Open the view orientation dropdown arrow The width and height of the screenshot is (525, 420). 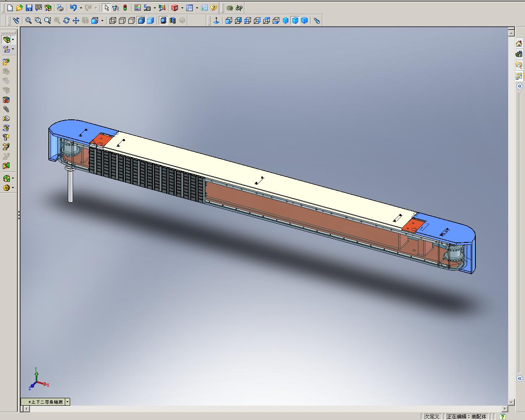(102, 21)
